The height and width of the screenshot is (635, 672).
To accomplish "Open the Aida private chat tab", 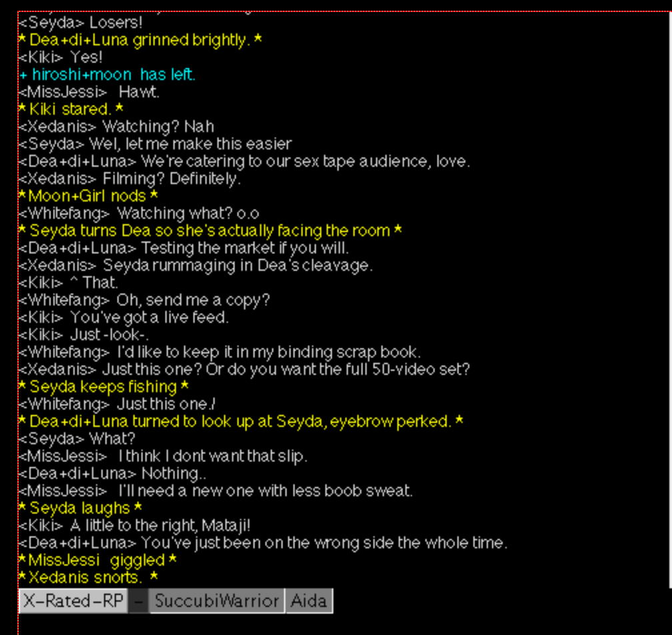I will click(x=309, y=601).
